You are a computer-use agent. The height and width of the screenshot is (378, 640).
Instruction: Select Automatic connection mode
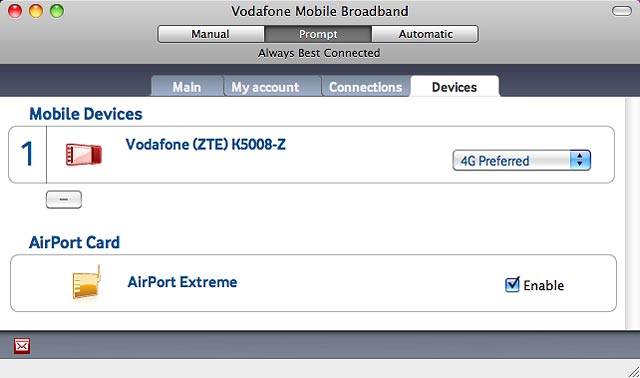coord(425,34)
